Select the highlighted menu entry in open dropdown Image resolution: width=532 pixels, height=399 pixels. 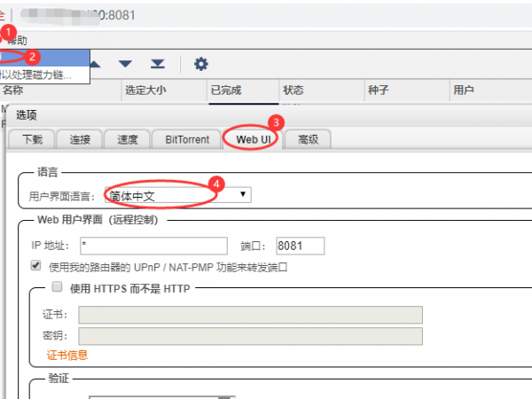[x=44, y=57]
